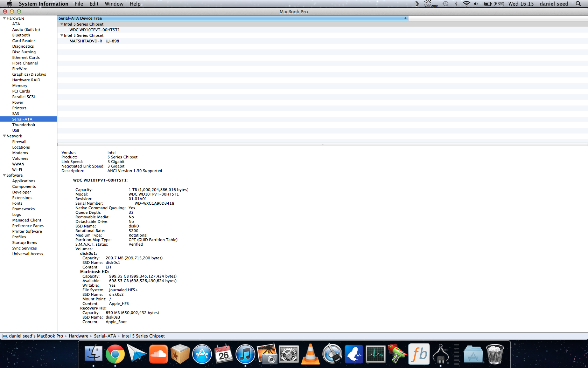The height and width of the screenshot is (368, 588).
Task: Select WDC WD10TPVT-00HT5T1 in device tree
Action: point(94,30)
